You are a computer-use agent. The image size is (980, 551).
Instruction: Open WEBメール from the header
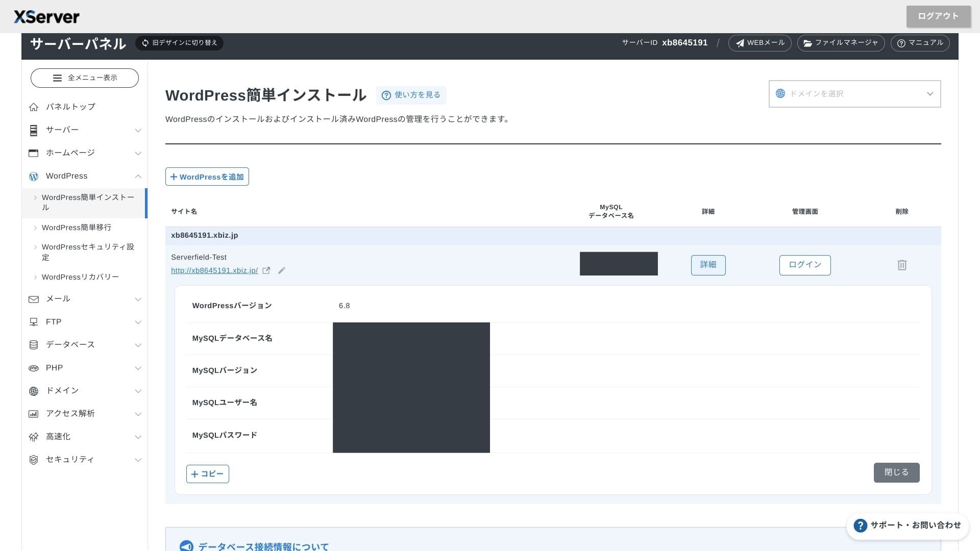pos(759,43)
